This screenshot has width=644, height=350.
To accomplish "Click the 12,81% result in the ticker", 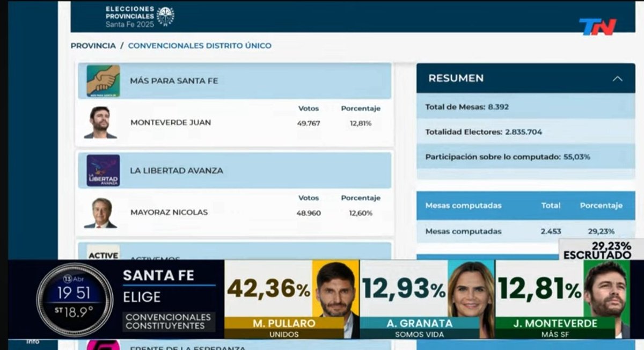I will (539, 288).
